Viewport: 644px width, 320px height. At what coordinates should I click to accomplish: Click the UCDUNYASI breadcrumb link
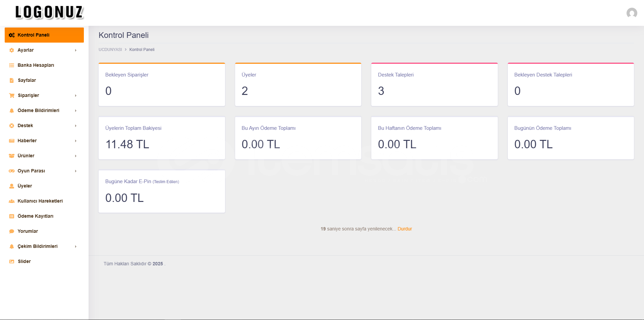(x=110, y=50)
